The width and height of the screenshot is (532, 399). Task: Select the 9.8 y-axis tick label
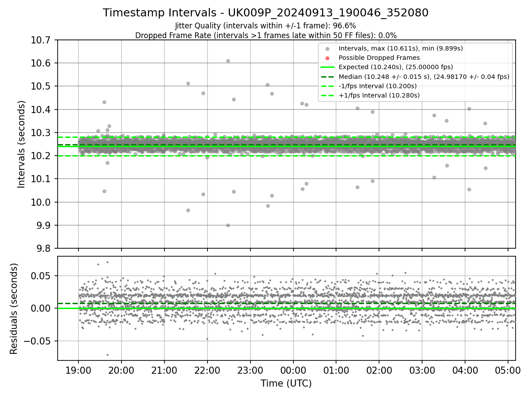[44, 248]
